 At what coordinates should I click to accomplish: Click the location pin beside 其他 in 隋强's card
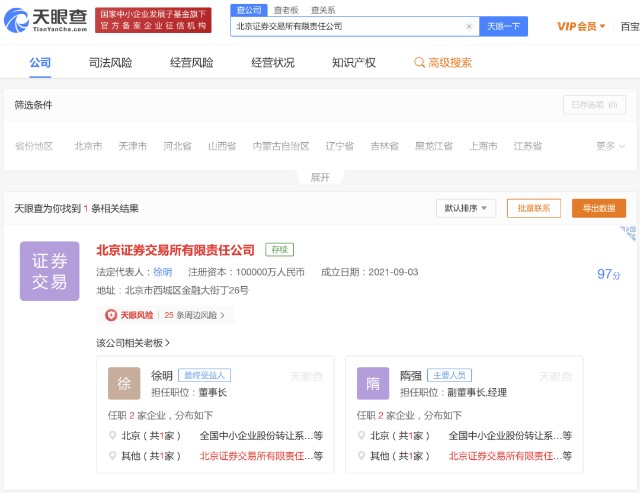click(360, 456)
